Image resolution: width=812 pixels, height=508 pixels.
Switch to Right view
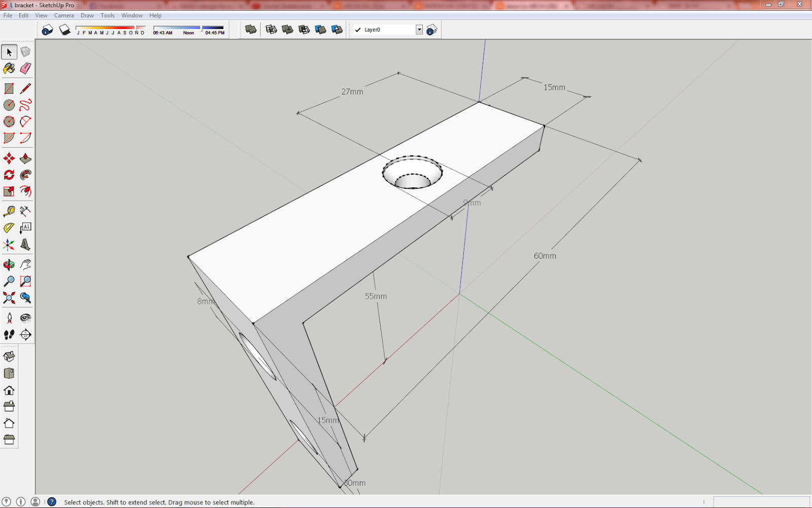pyautogui.click(x=9, y=406)
